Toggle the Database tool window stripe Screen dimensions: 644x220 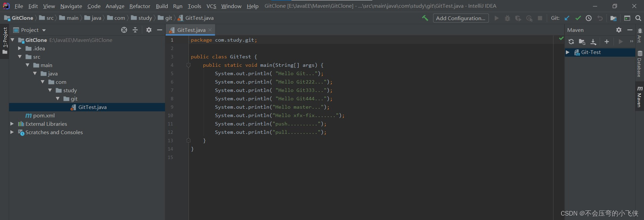pos(640,64)
